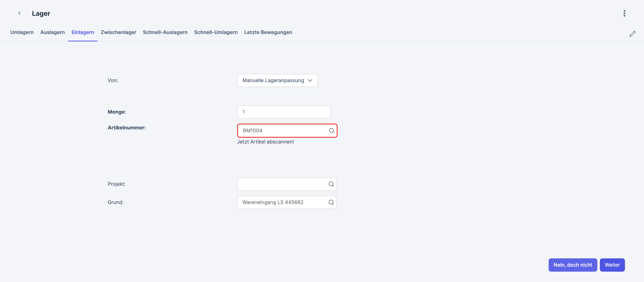Focus the Menge quantity input field
Screen dimensions: 644x282
[x=284, y=112]
